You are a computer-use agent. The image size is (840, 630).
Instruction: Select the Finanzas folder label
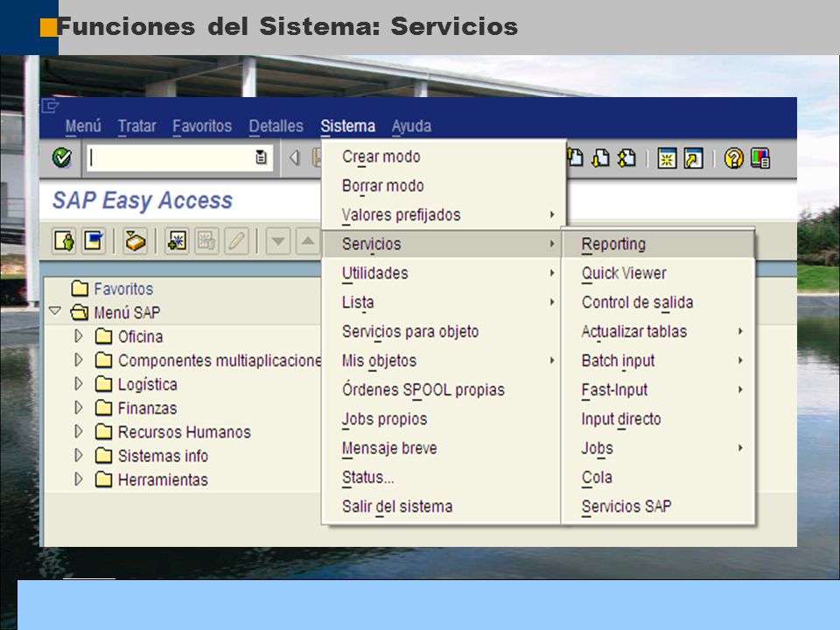point(147,409)
